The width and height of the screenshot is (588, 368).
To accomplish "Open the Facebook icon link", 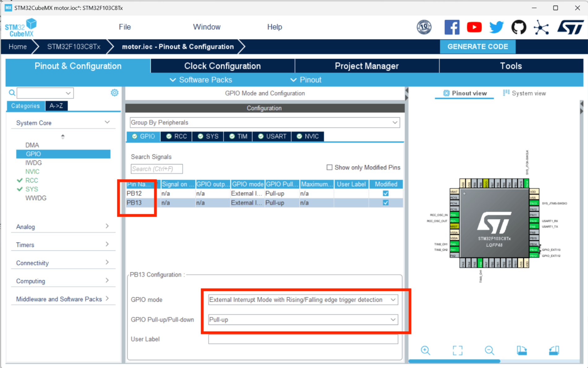I will coord(452,27).
